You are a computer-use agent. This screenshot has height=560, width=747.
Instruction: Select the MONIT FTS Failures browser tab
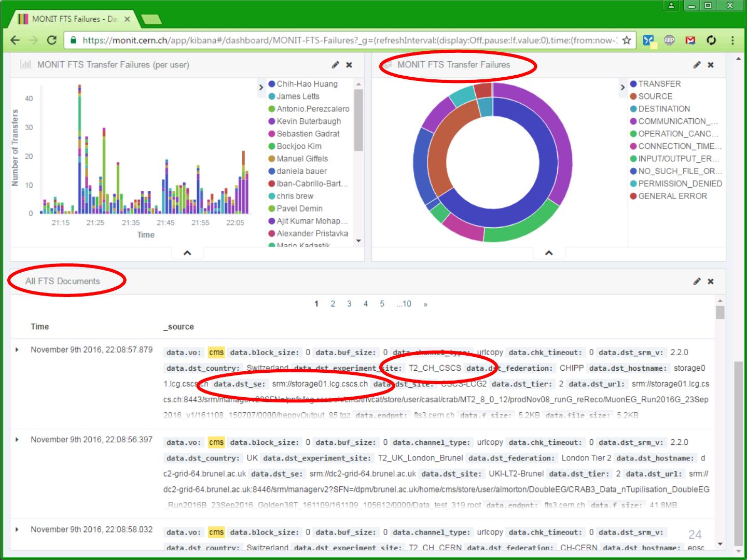pyautogui.click(x=73, y=19)
